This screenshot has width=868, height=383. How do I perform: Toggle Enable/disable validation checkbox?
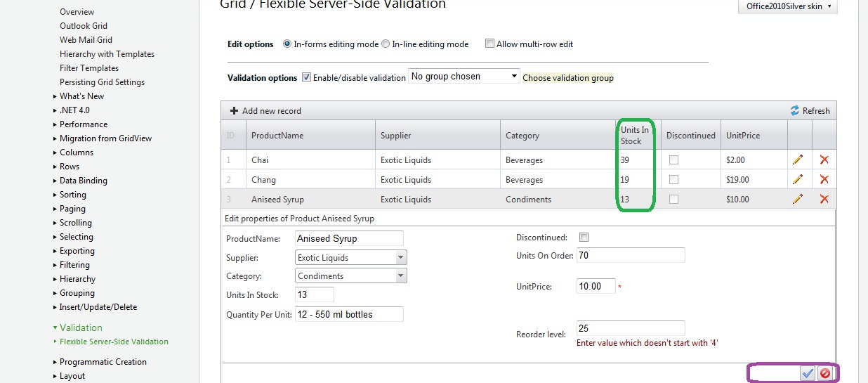[306, 77]
